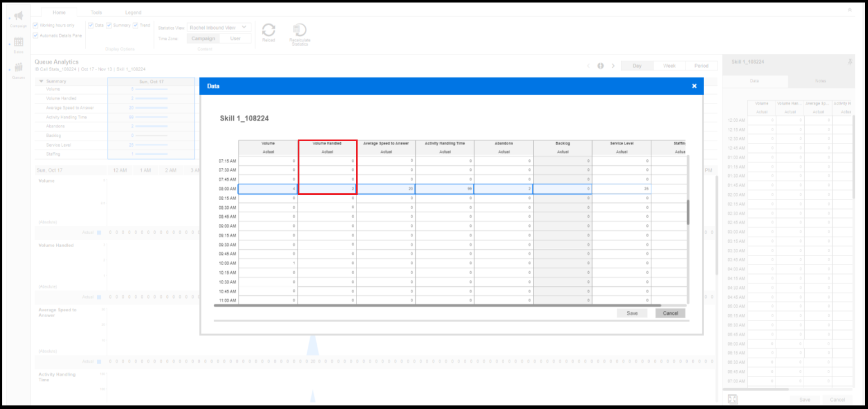Unpin the Skill 1_108224 details pane
This screenshot has height=409, width=868.
coord(850,62)
